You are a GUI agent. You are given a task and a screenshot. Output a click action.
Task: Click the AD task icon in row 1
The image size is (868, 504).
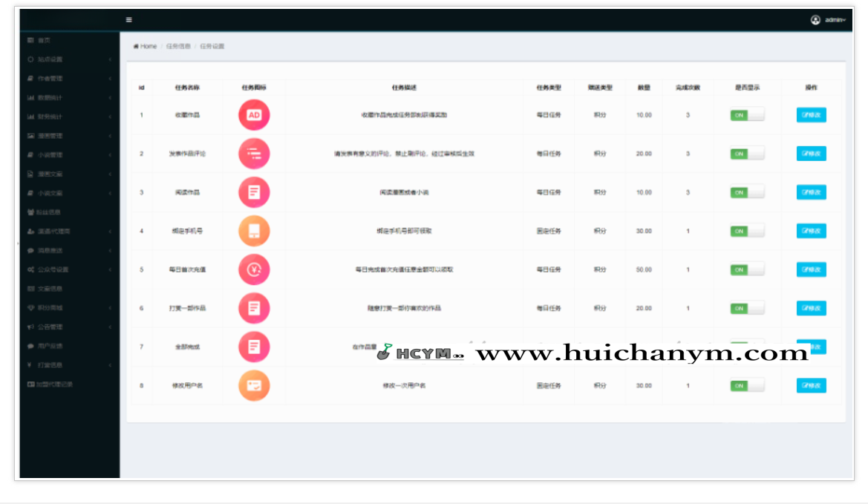[254, 115]
